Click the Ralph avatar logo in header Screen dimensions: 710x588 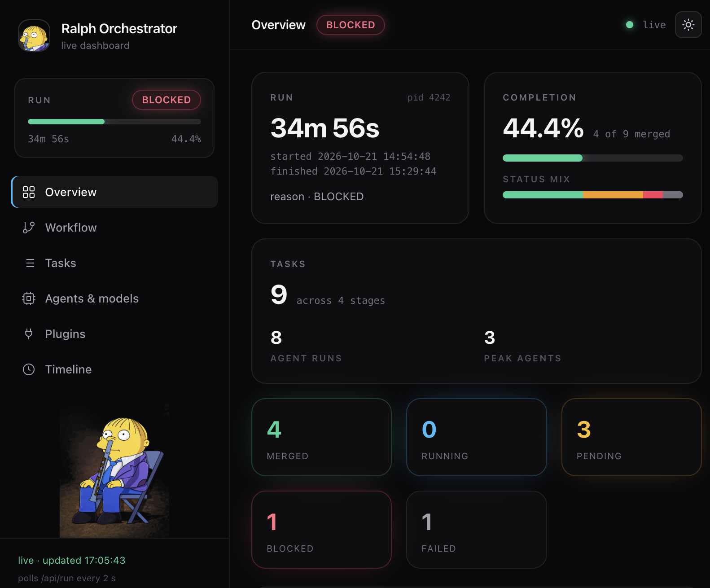34,35
